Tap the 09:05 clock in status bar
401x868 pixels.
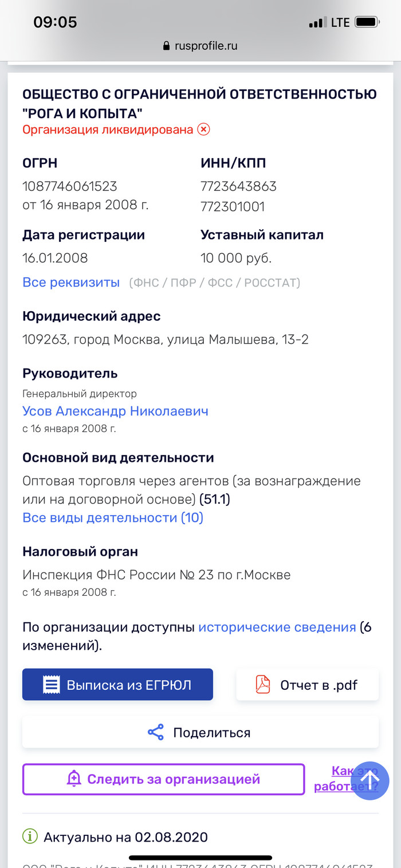point(55,22)
